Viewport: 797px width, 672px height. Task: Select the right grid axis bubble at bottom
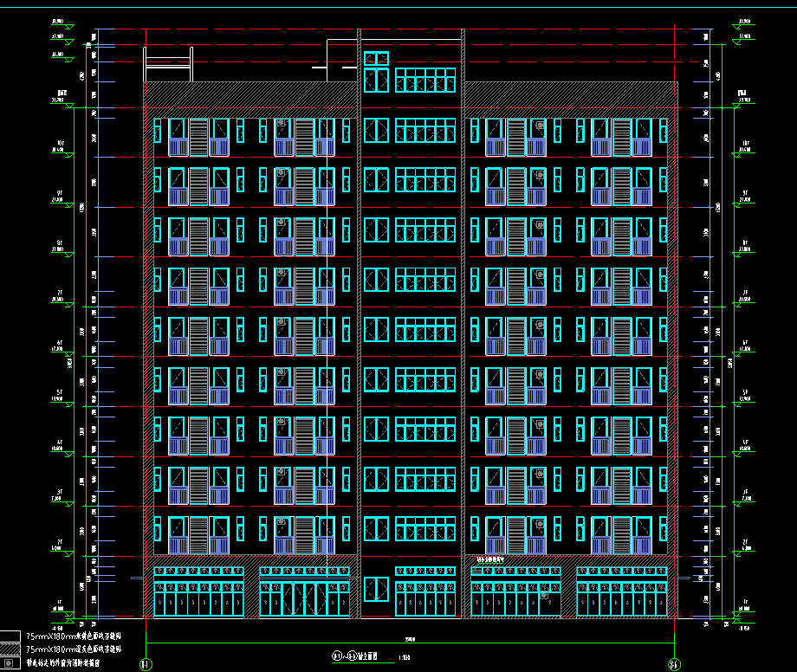(x=674, y=665)
